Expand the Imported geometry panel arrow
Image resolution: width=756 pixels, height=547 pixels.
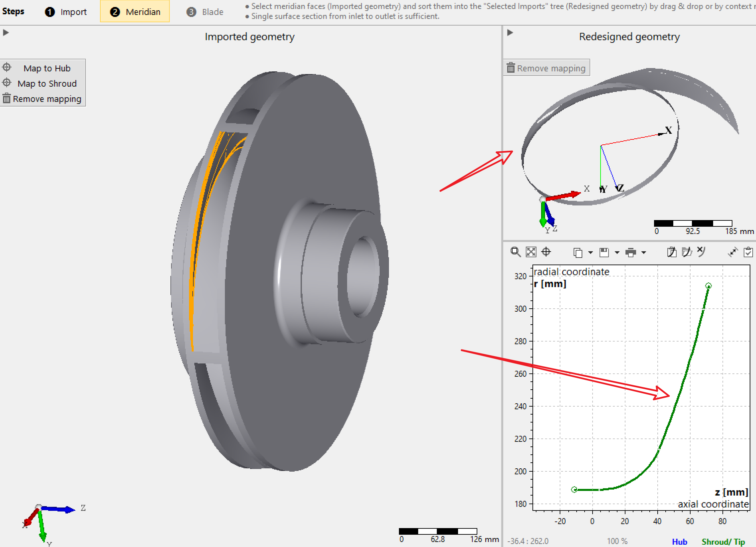point(6,33)
